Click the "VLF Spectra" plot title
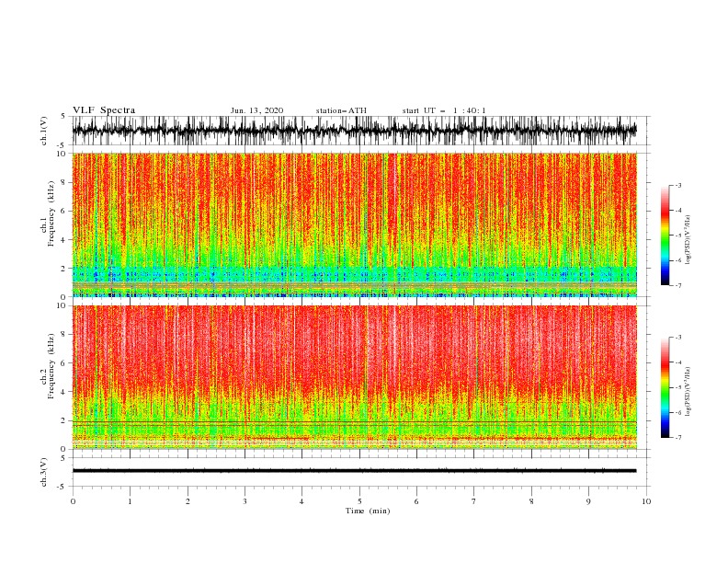The width and height of the screenshot is (728, 563). click(104, 110)
